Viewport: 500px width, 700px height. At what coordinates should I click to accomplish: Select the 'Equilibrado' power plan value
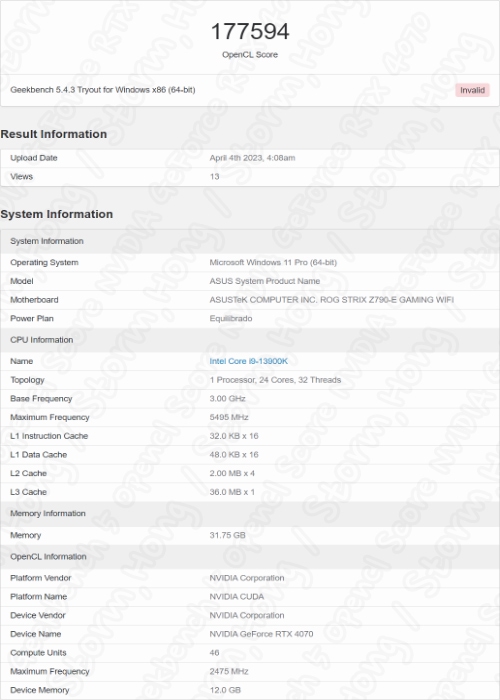point(231,319)
